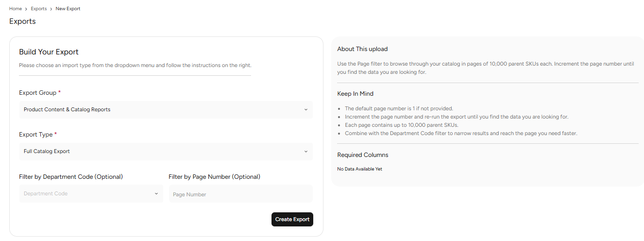Click the chevron separator before New Export
644x241 pixels.
[51, 9]
